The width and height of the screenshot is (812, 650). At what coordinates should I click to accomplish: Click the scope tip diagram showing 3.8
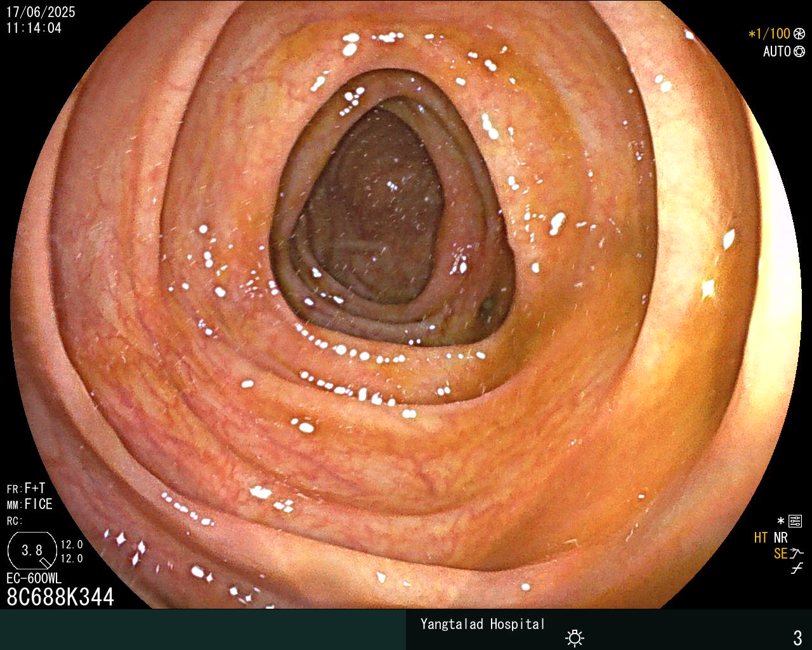pos(32,550)
